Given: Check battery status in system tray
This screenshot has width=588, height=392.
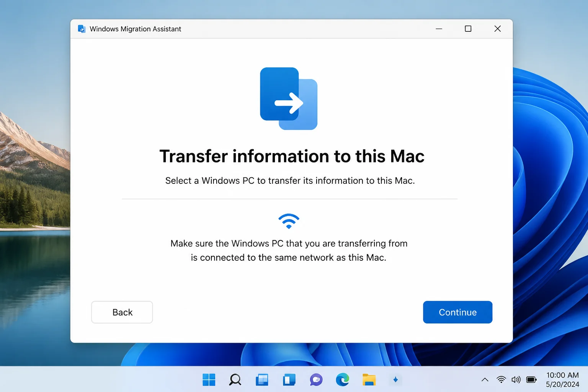Looking at the screenshot, I should [531, 380].
